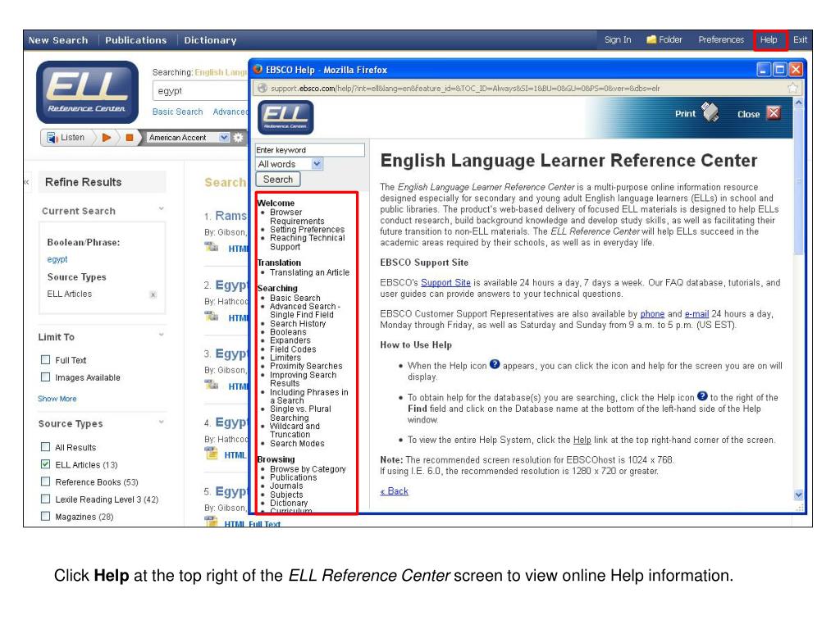Open the Support Site link
The image size is (840, 630).
click(x=445, y=282)
